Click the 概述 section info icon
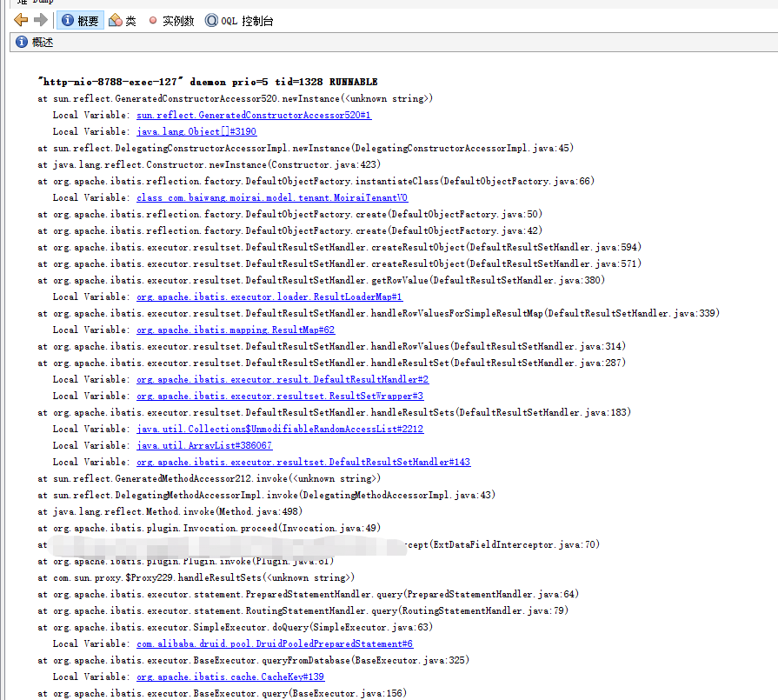 pos(22,43)
